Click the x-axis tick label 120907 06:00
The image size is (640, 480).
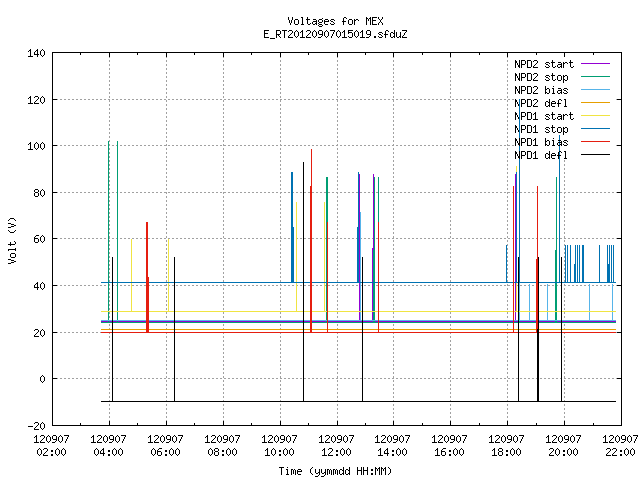[165, 446]
